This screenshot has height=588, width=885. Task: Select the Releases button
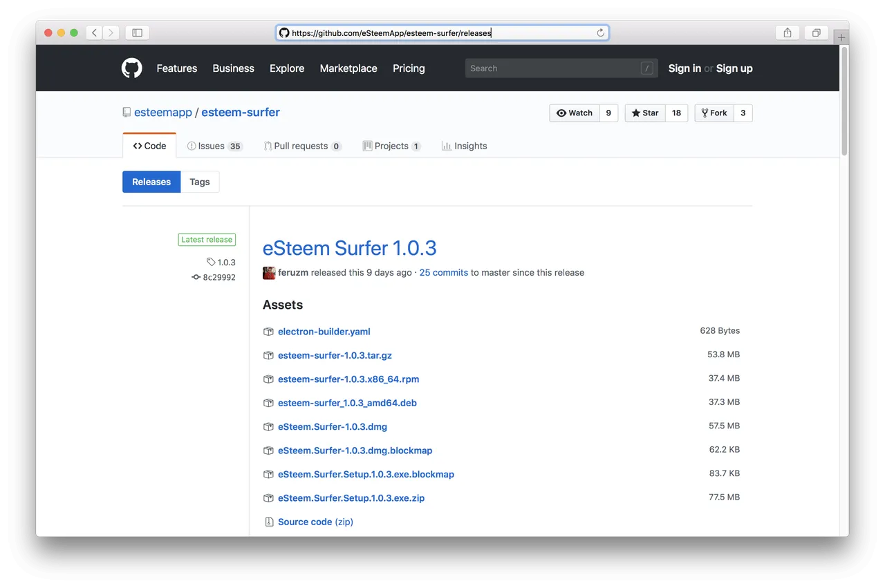[151, 182]
